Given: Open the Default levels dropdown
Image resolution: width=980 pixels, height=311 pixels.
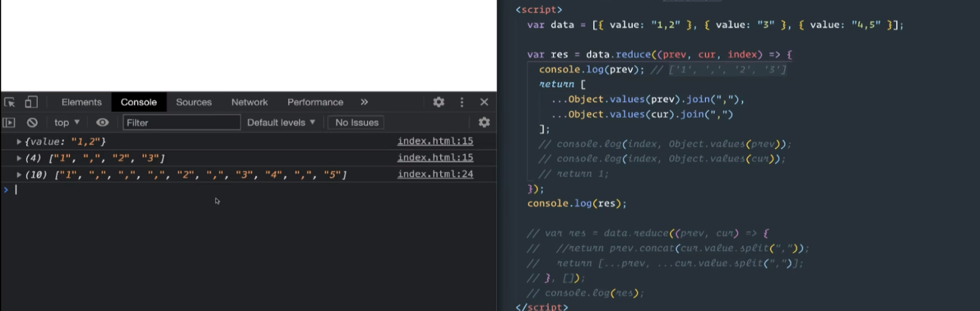Looking at the screenshot, I should point(281,123).
